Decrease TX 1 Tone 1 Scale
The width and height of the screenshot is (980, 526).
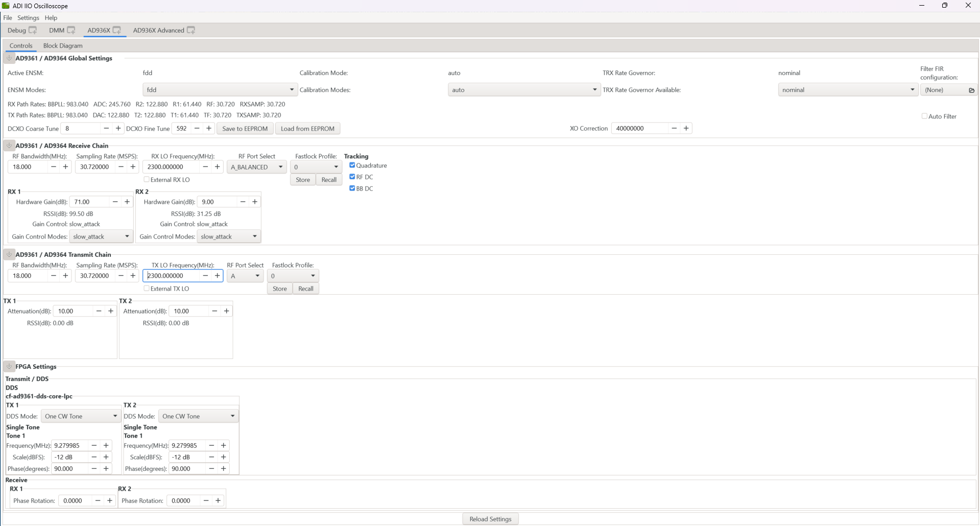94,457
